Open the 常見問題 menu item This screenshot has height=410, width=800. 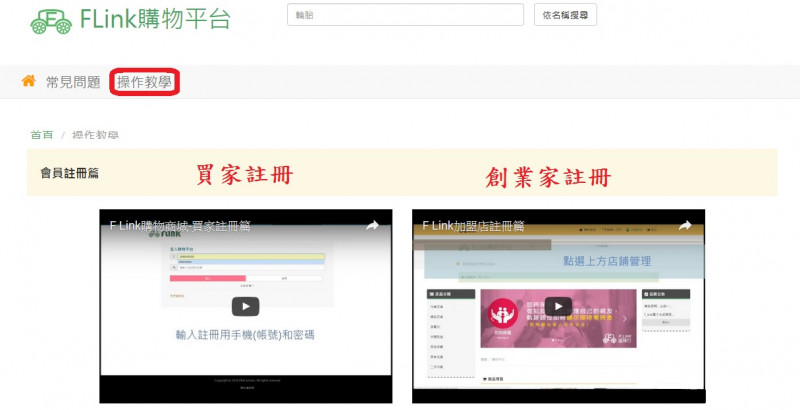[73, 82]
